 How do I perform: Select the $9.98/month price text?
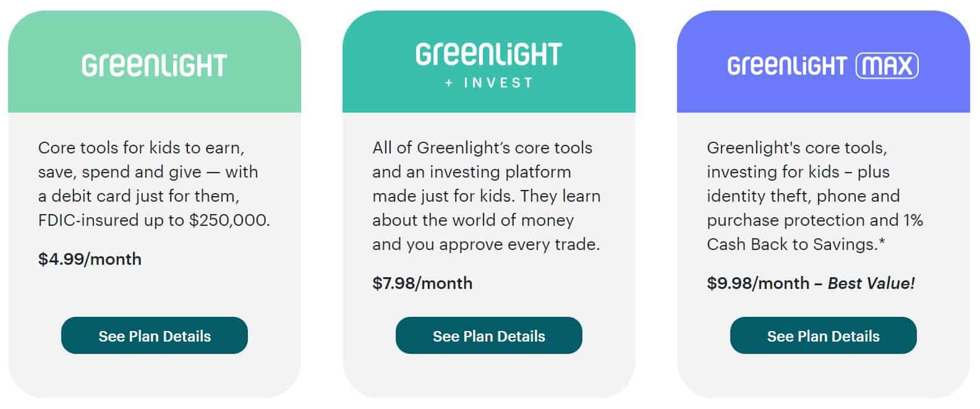758,283
